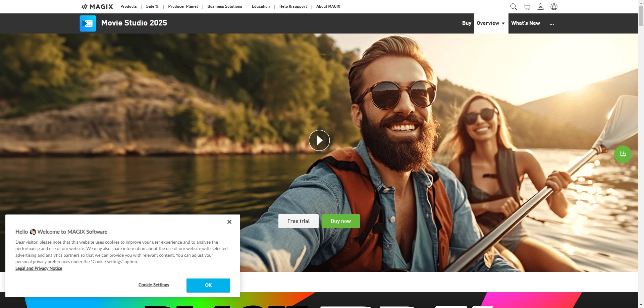This screenshot has width=644, height=308.
Task: Click the Movie Studio 2025 product icon
Action: (88, 23)
